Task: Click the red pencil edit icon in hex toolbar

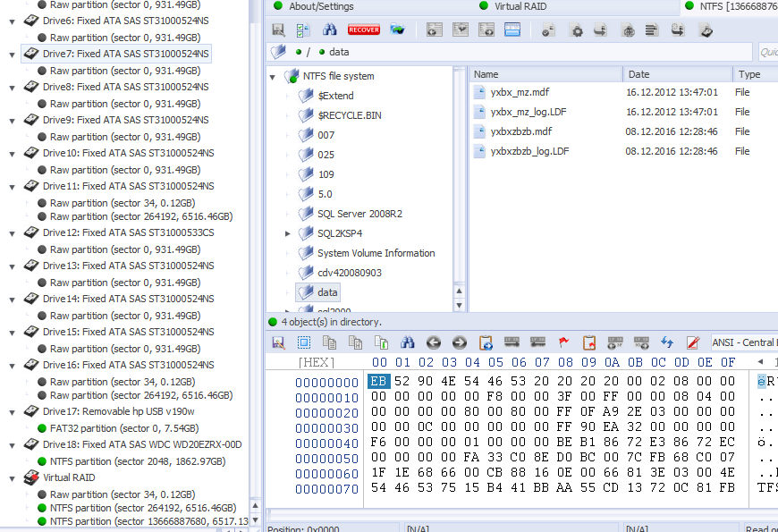Action: (x=692, y=342)
